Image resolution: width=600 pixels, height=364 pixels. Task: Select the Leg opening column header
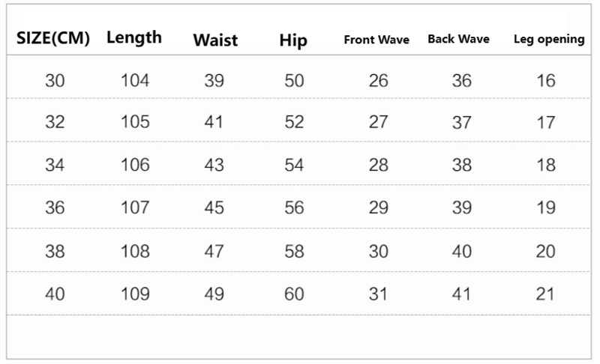pyautogui.click(x=548, y=40)
